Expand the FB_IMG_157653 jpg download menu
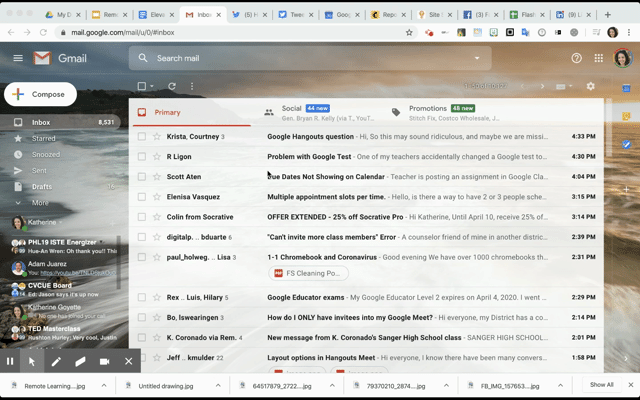This screenshot has width=640, height=400. [x=560, y=385]
